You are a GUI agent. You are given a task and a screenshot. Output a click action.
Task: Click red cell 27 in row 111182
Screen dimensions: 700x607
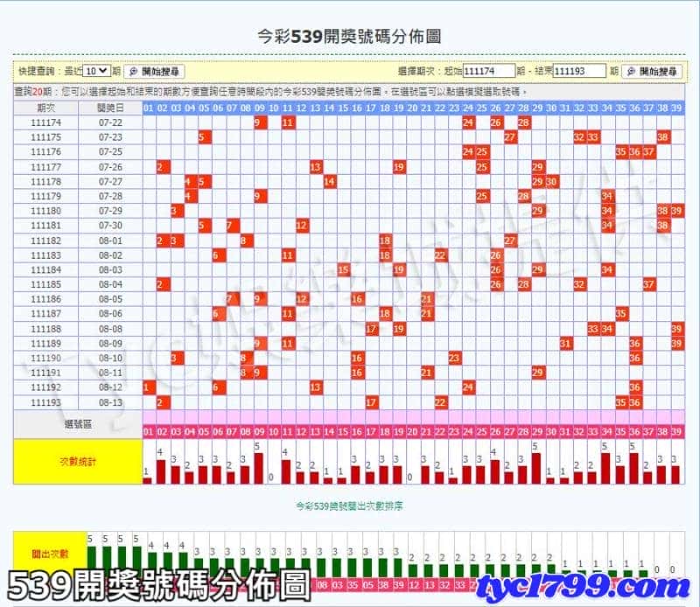[510, 241]
